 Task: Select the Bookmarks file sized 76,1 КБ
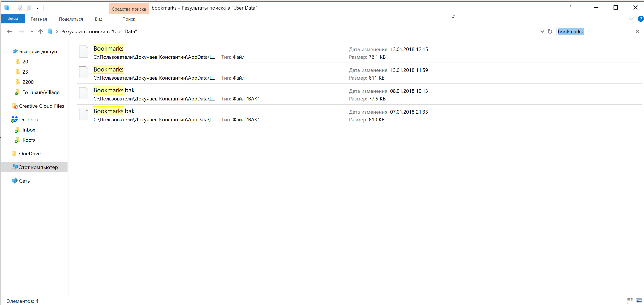[x=108, y=49]
